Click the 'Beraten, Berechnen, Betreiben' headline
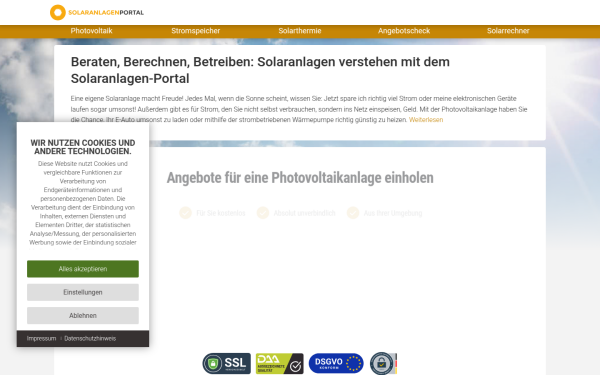This screenshot has width=600, height=375. pos(260,70)
